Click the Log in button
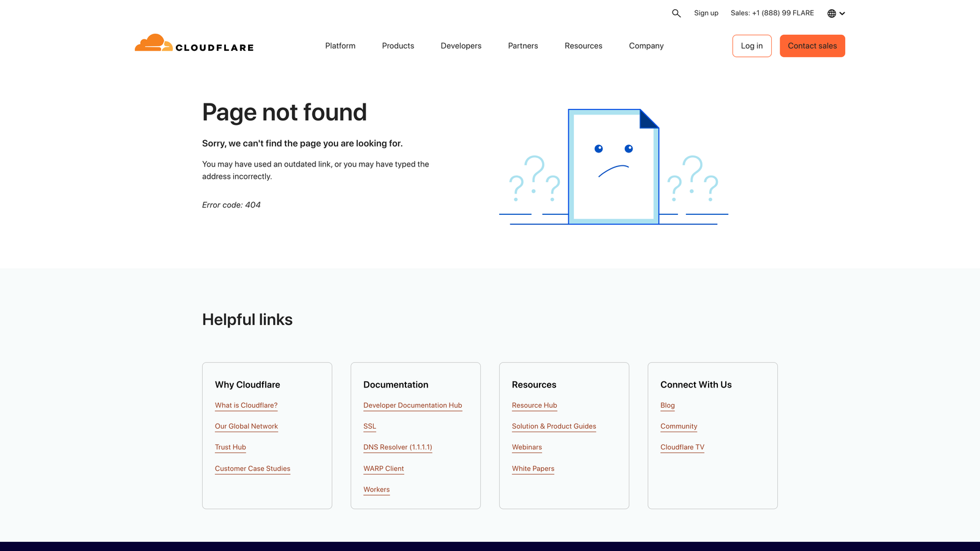Screen dimensions: 980x551 point(752,46)
